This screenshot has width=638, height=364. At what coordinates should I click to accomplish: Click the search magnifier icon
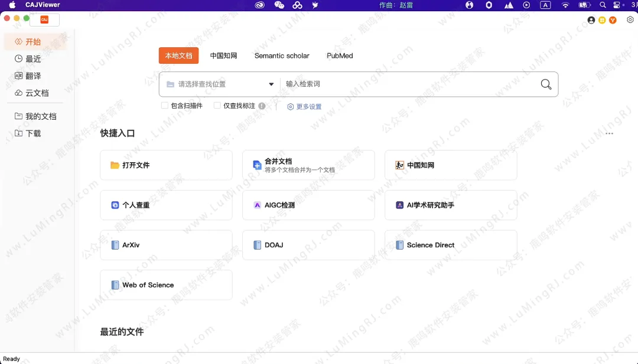545,84
